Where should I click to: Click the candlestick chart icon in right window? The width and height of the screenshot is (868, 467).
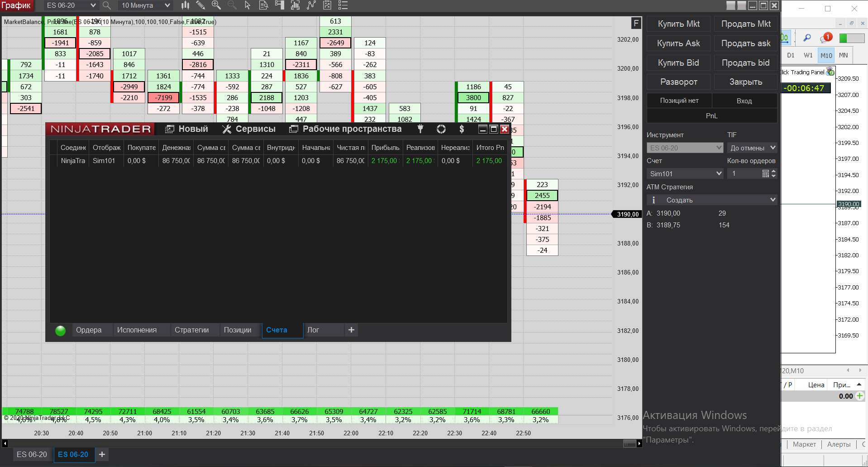pyautogui.click(x=786, y=38)
